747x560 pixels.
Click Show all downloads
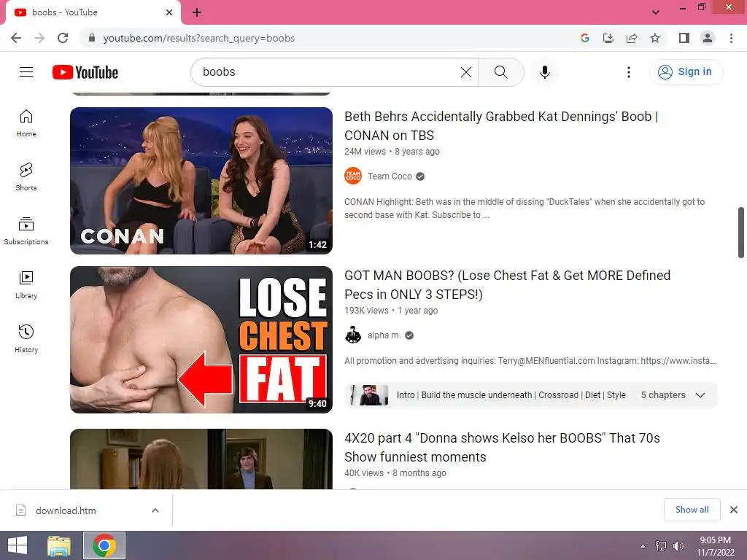[692, 510]
